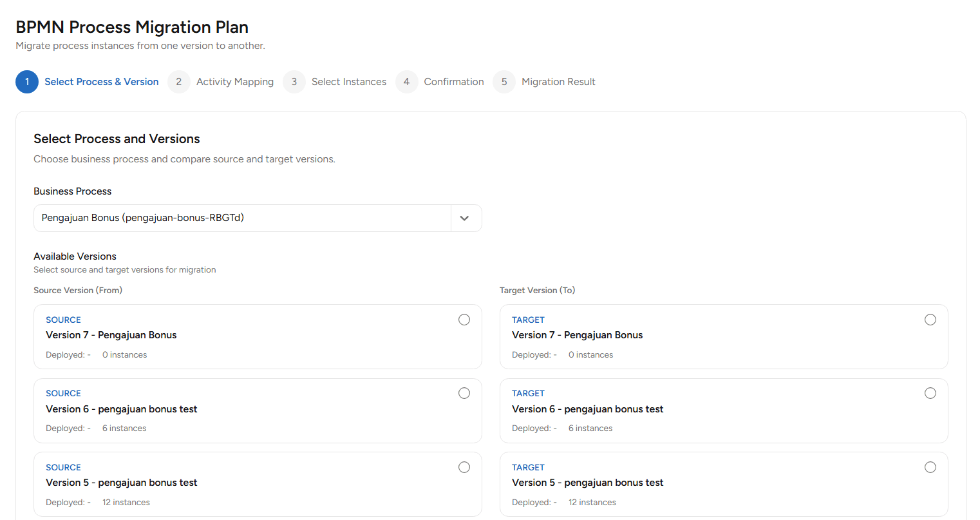Select target Version 7 radio button
This screenshot has height=520, width=980.
click(x=930, y=320)
